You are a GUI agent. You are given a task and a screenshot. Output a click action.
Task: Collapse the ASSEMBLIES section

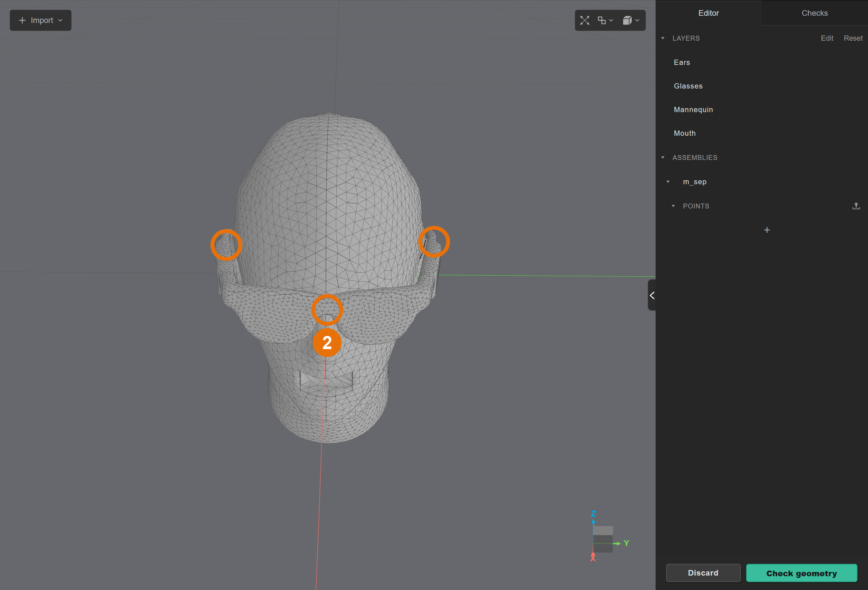(662, 158)
